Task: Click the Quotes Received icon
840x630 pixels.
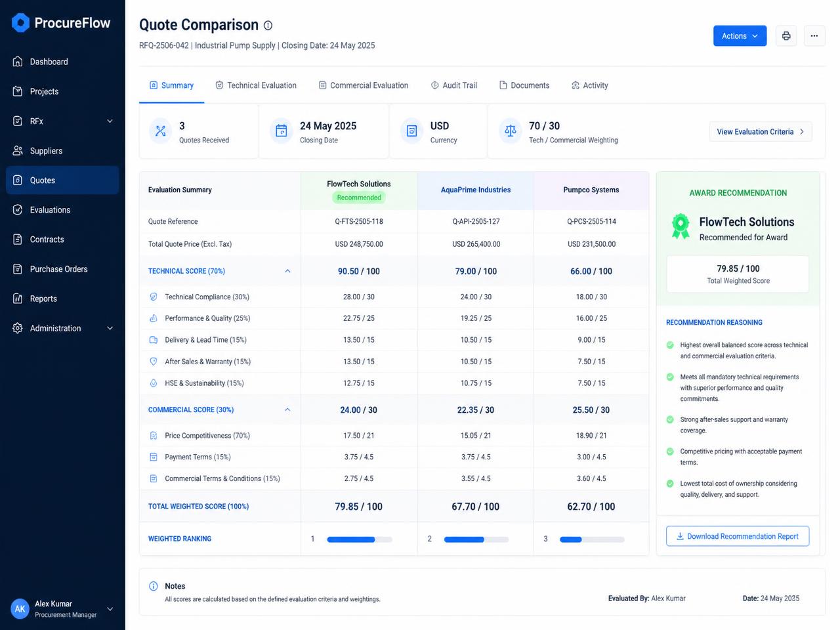Action: [x=161, y=131]
